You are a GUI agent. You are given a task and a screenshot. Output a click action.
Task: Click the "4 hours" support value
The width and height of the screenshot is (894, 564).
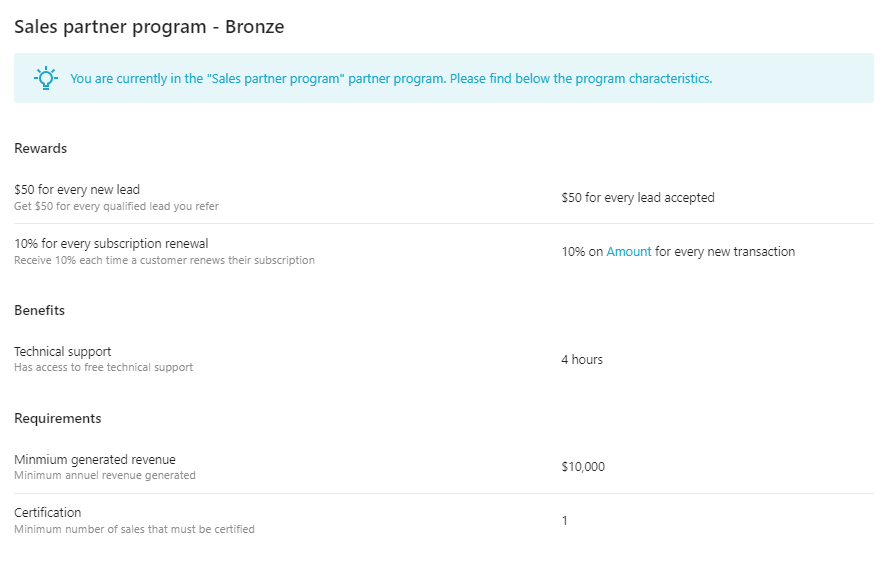point(582,360)
